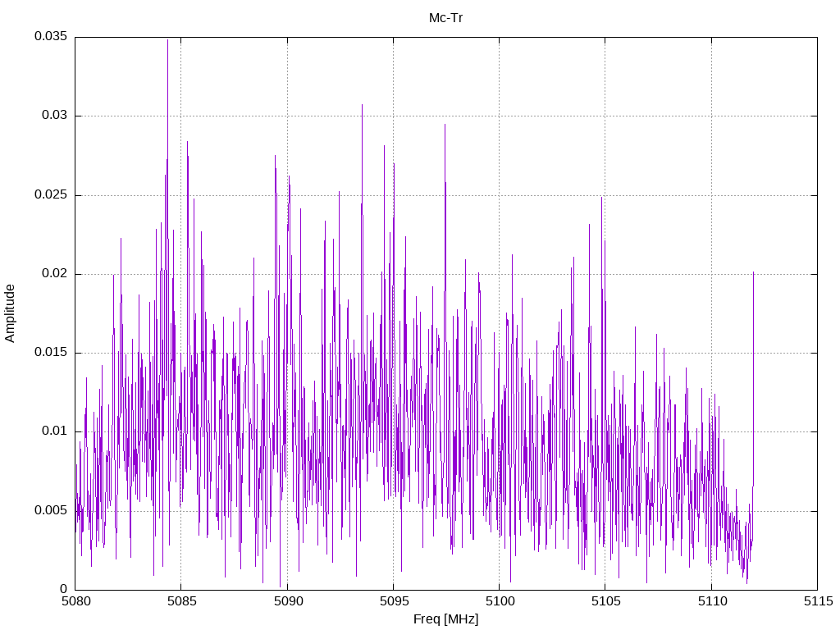Click the y-axis value 0.025
The image size is (840, 630).
pos(51,194)
